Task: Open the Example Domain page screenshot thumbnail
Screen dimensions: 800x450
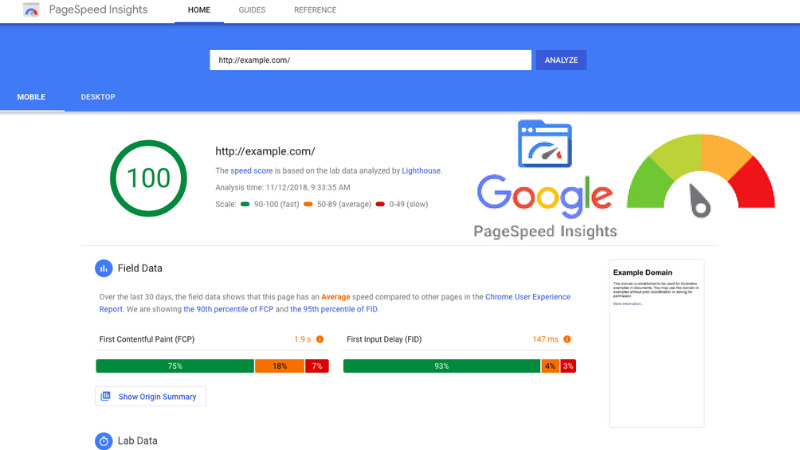Action: click(x=657, y=343)
